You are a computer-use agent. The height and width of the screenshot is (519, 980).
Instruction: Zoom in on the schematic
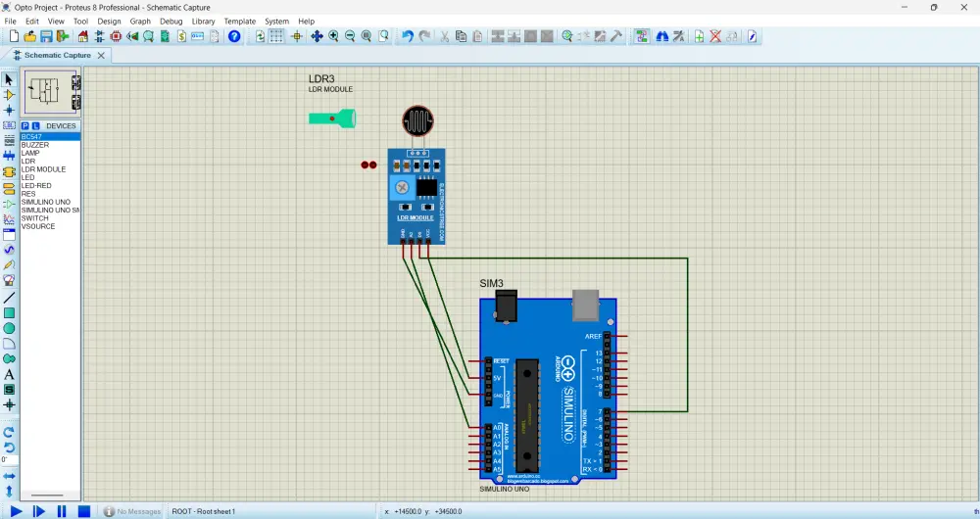(334, 36)
